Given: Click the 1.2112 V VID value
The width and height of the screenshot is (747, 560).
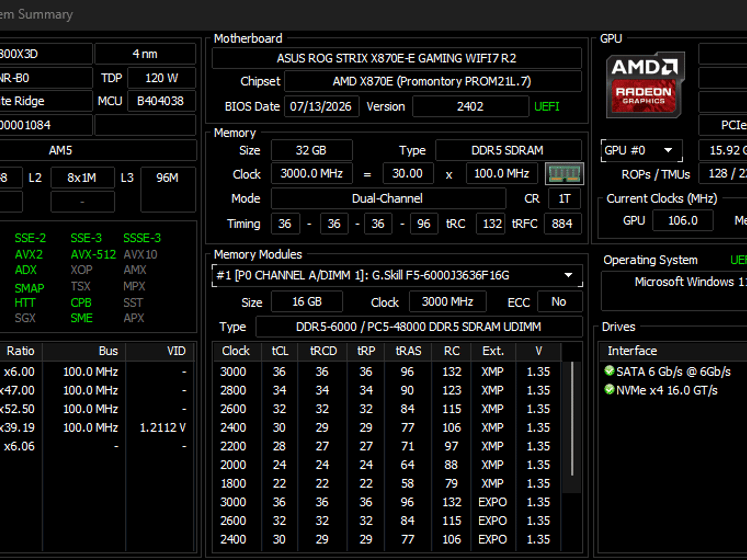Looking at the screenshot, I should click(163, 427).
